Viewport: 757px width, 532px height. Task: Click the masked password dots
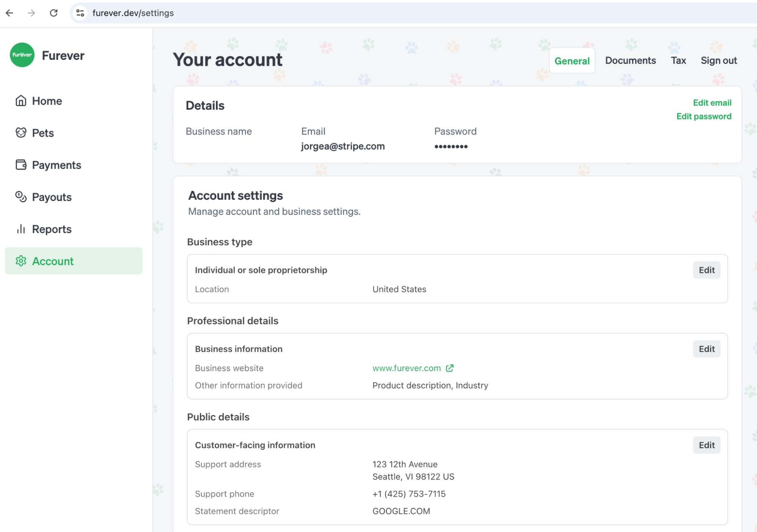tap(451, 146)
